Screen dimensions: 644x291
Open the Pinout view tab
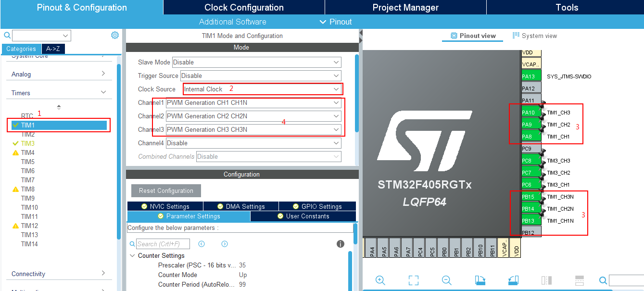[x=472, y=35]
